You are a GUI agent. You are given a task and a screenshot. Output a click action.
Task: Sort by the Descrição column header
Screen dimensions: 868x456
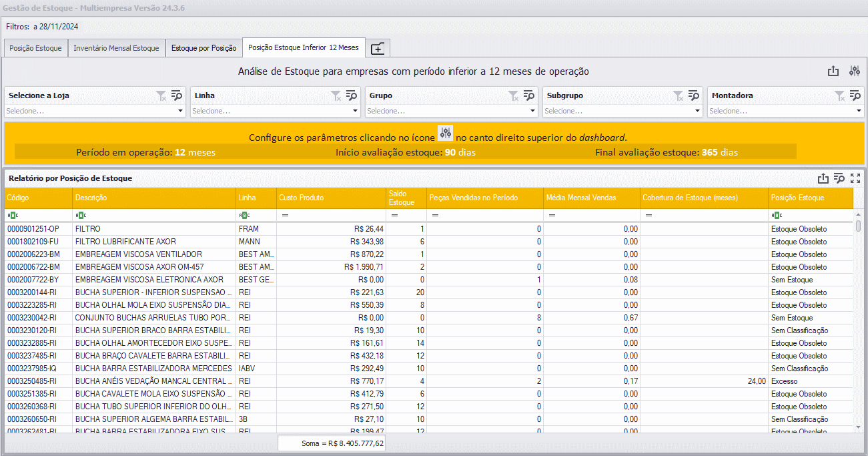pos(154,198)
